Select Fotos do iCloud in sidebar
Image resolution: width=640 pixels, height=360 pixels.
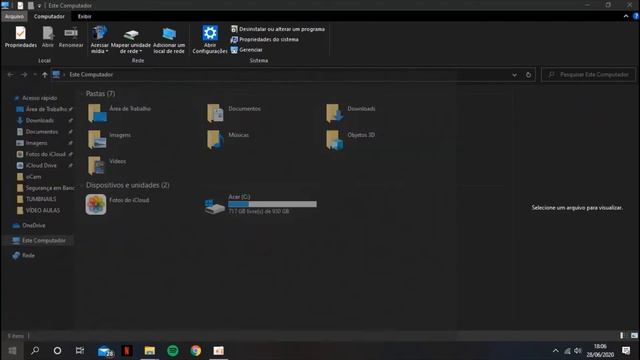(44, 154)
